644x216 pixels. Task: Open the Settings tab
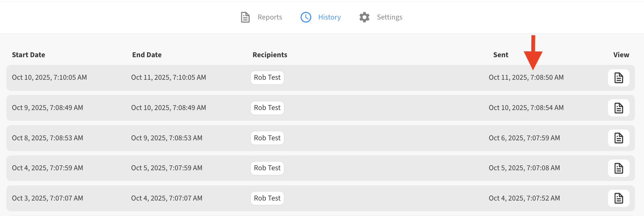tap(389, 17)
